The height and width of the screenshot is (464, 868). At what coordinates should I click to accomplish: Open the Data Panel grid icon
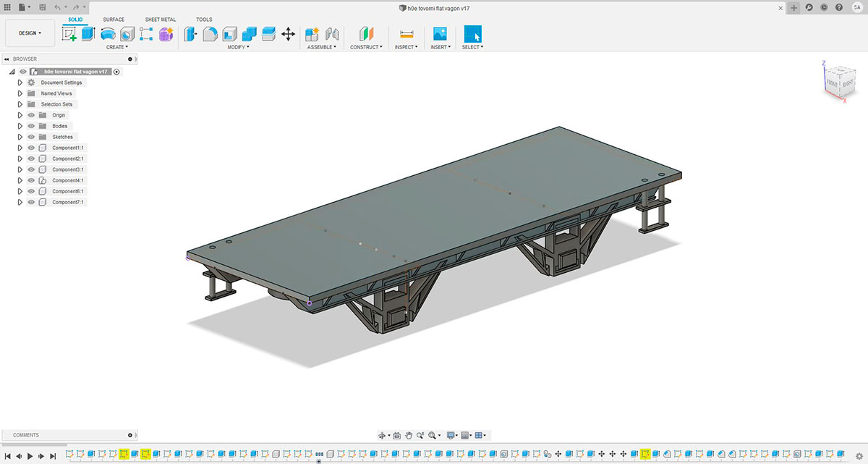[7, 7]
